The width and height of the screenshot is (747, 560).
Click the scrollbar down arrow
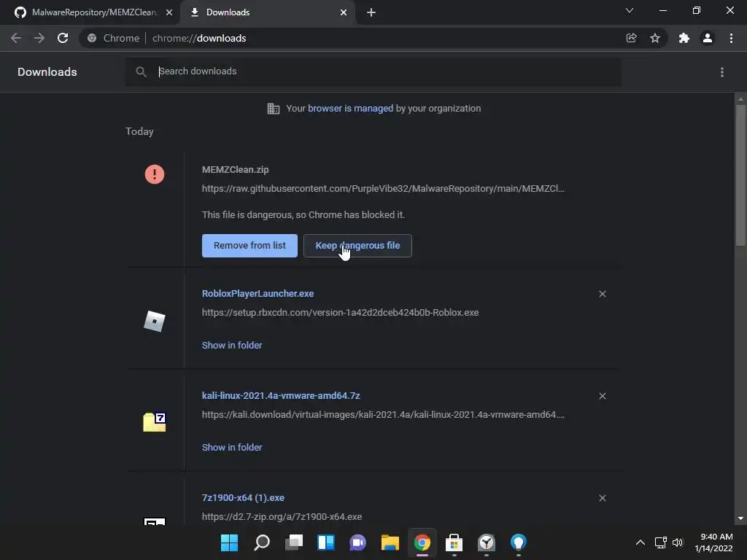pos(740,518)
